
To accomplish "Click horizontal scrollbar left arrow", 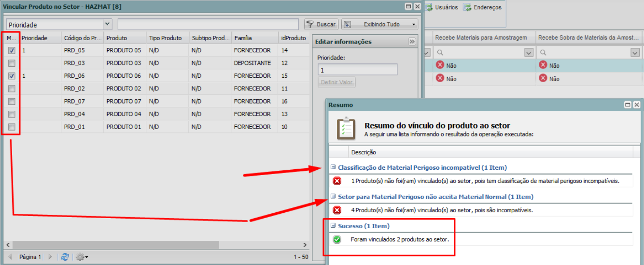I will [7, 245].
